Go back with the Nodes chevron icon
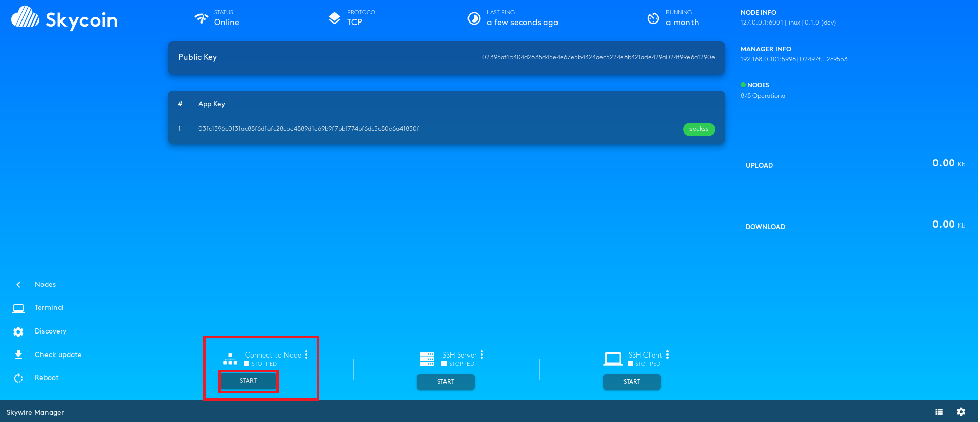980x422 pixels. point(18,285)
